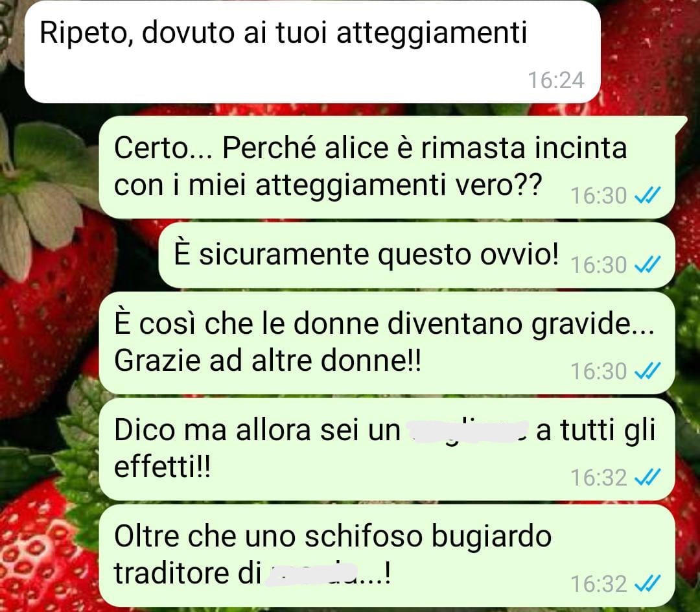Tap the 'È così che le donne diventano gravide' message
The image size is (700, 612).
(x=386, y=343)
